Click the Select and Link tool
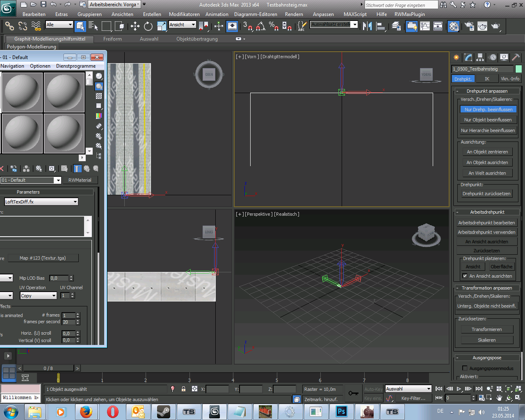 [9, 26]
